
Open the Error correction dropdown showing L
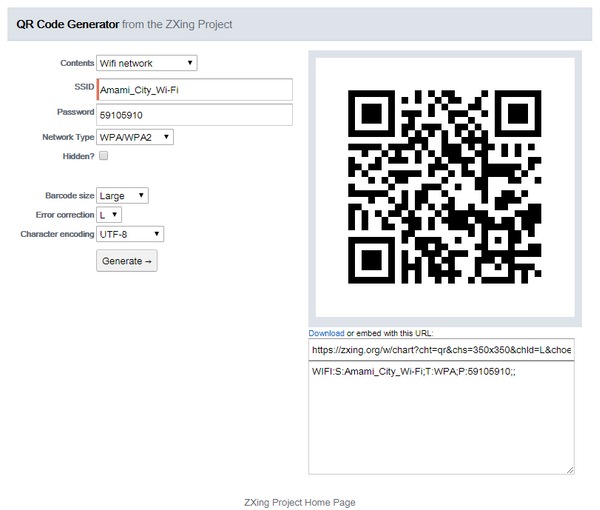coord(109,215)
